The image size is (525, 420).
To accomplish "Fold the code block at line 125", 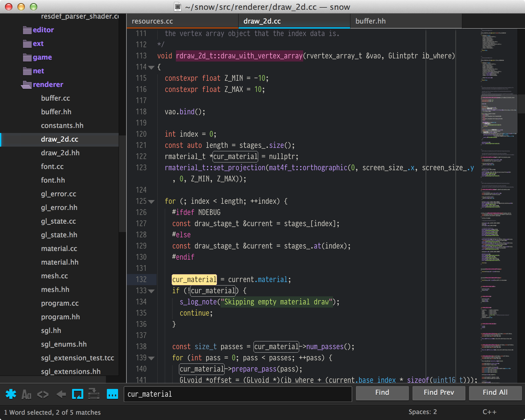I will [152, 202].
